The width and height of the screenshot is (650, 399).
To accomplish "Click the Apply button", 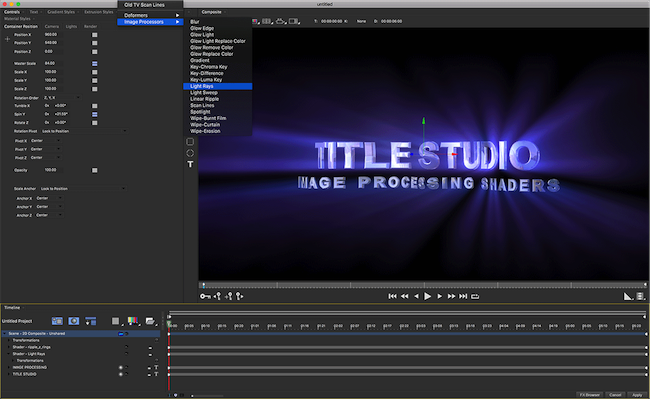I will point(637,395).
